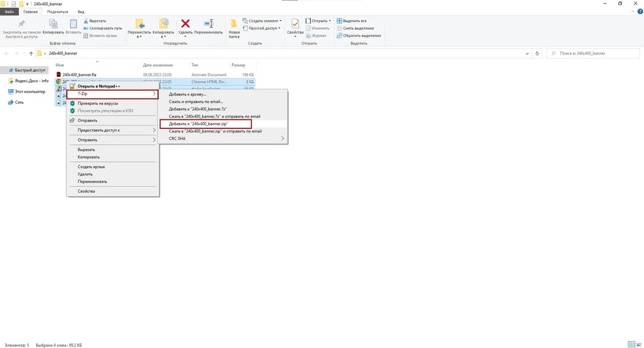
Task: Go up one folder level arrow
Action: pos(31,53)
